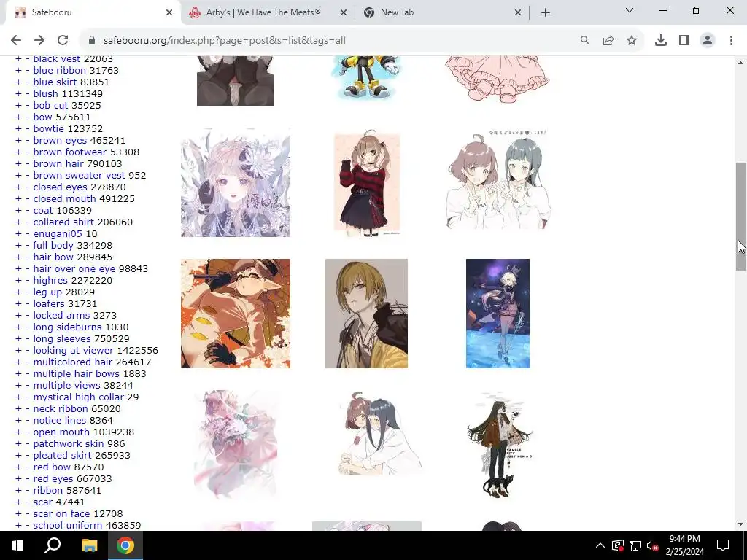
Task: Click Chrome icon in taskbar
Action: coord(125,545)
